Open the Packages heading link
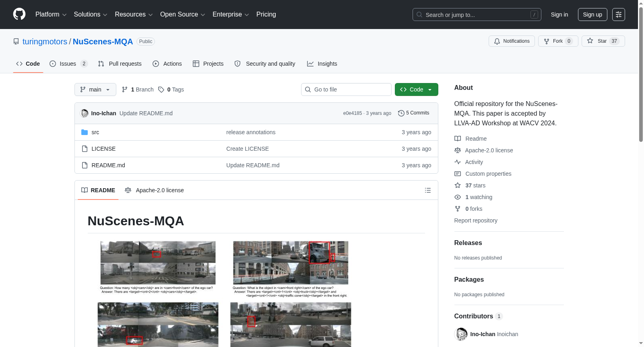The image size is (644, 347). click(x=469, y=280)
